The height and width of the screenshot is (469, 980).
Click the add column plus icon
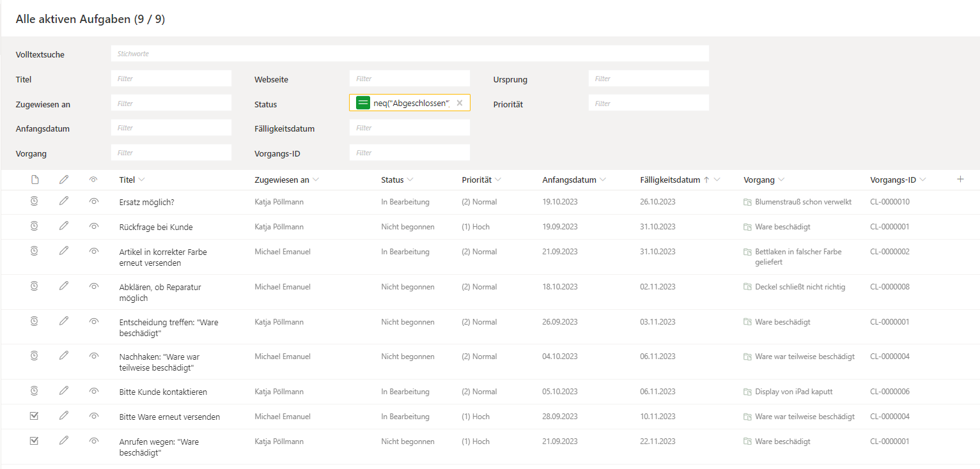960,180
